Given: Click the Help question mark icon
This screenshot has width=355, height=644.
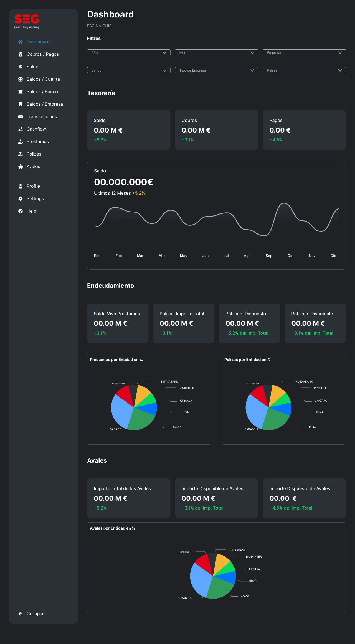Looking at the screenshot, I should coord(21,211).
